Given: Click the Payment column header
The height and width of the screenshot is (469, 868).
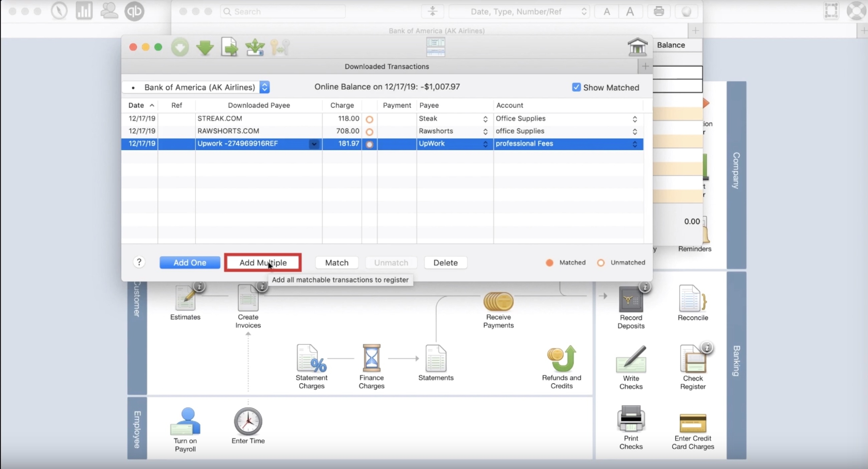Looking at the screenshot, I should [397, 105].
